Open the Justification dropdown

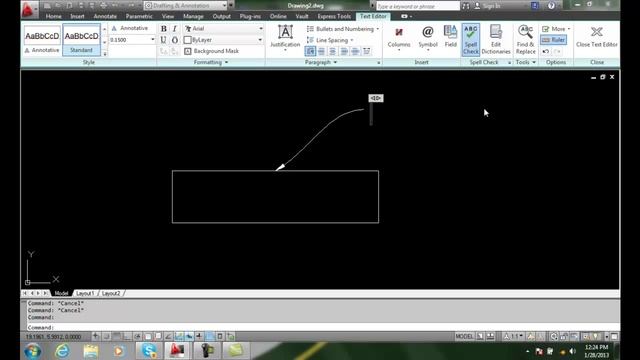tap(285, 38)
